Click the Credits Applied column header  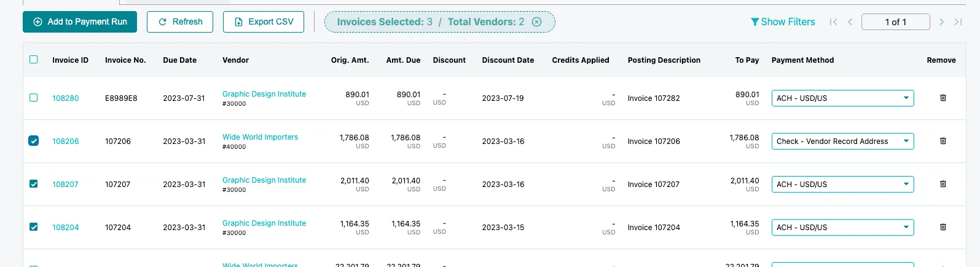point(580,60)
